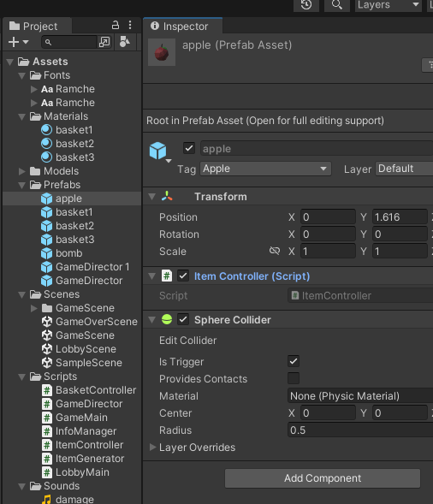Collapse the Materials folder
The height and width of the screenshot is (504, 433).
(x=22, y=116)
